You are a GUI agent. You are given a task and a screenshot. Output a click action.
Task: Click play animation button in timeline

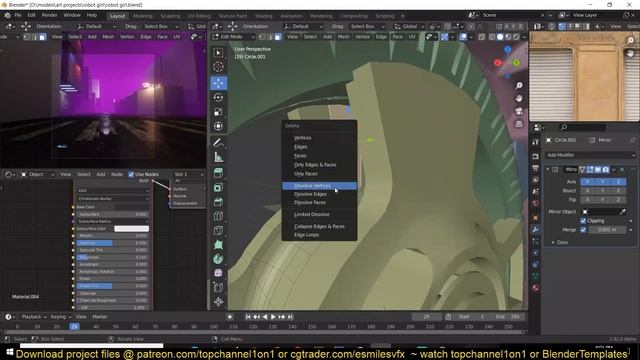(x=273, y=317)
